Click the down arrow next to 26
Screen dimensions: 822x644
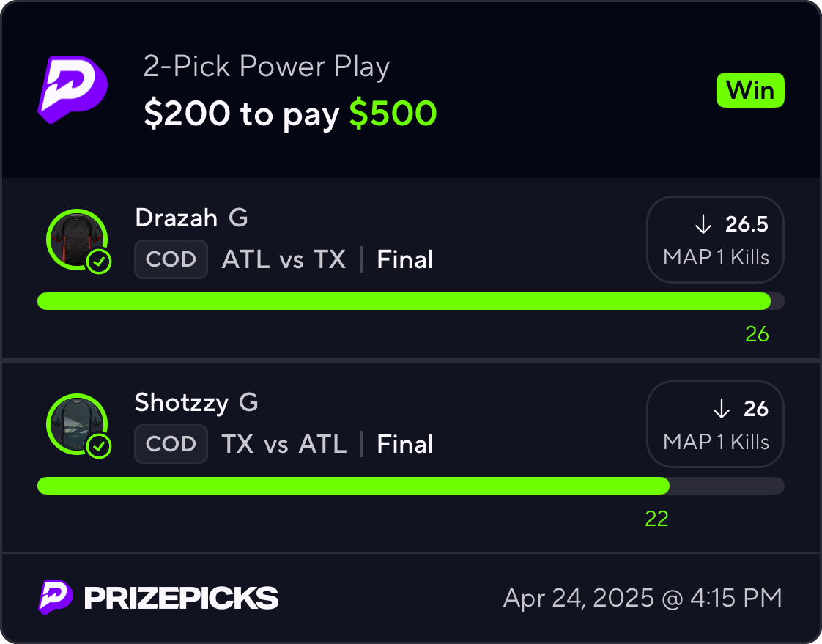722,409
